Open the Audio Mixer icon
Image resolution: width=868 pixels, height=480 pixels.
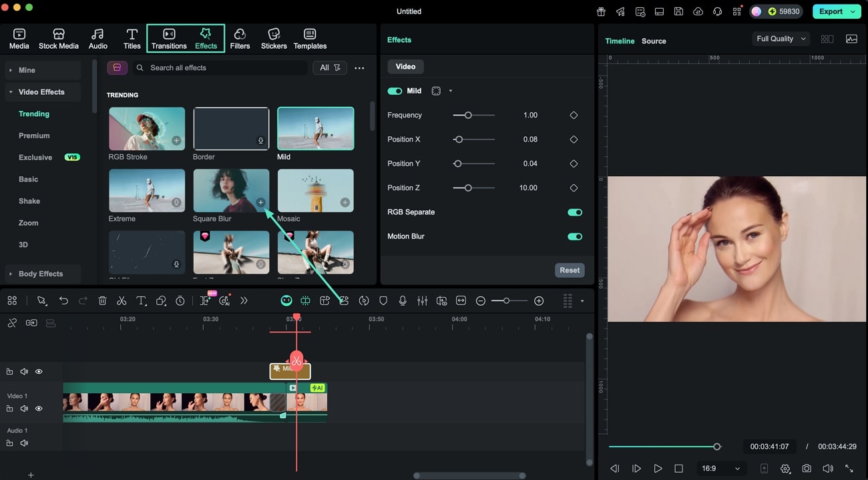pyautogui.click(x=422, y=300)
